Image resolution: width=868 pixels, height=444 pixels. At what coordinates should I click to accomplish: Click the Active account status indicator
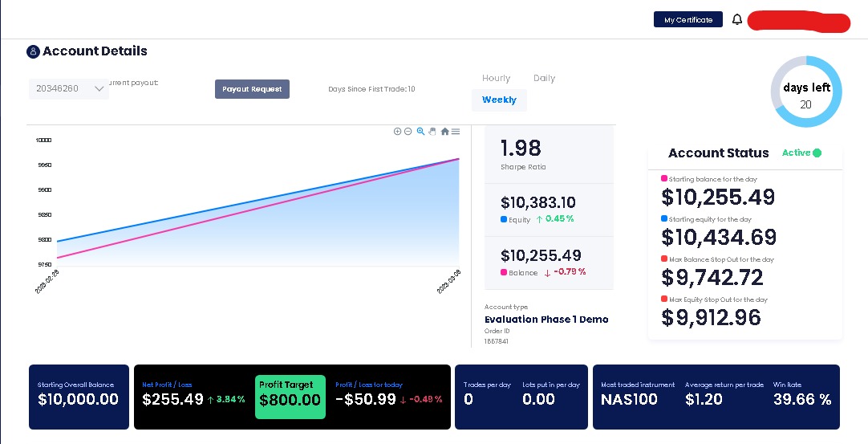pos(801,153)
